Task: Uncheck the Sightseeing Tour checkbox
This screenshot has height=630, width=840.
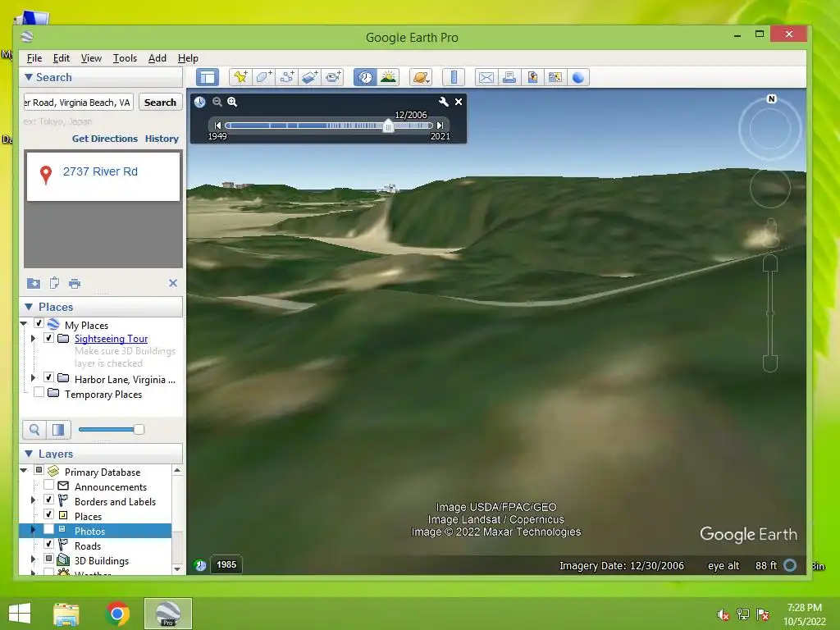Action: [x=48, y=338]
